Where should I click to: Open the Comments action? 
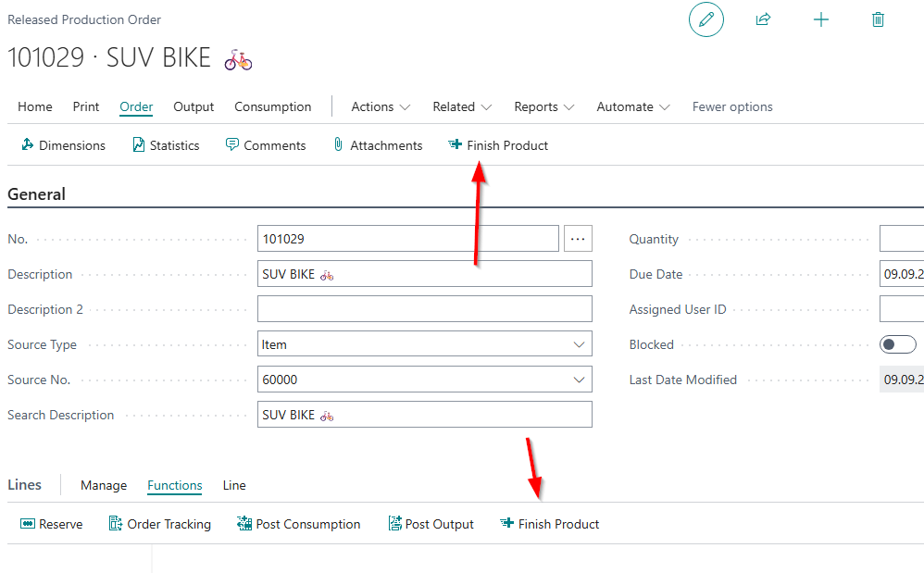266,145
